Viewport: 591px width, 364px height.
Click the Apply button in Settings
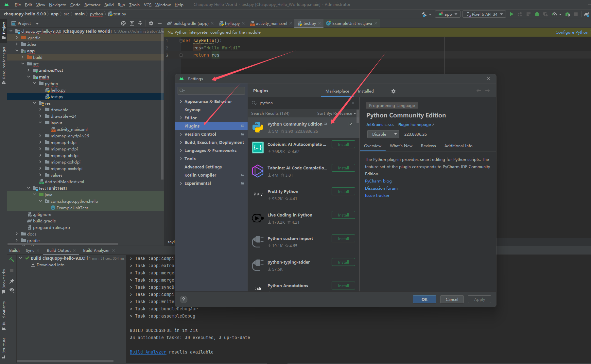pyautogui.click(x=479, y=299)
